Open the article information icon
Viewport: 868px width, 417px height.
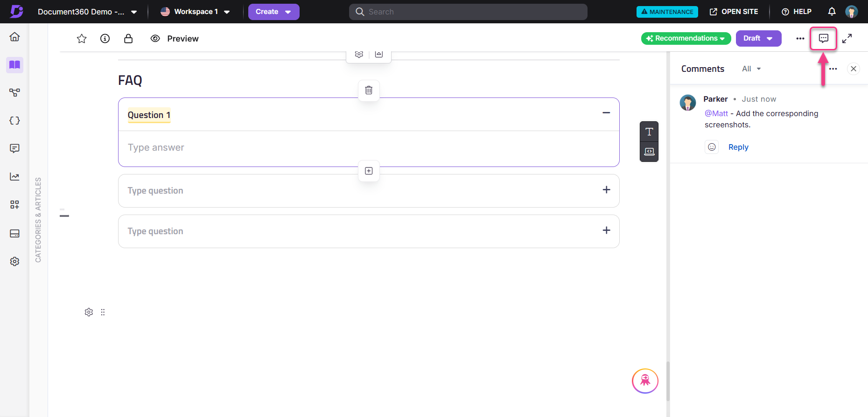105,39
